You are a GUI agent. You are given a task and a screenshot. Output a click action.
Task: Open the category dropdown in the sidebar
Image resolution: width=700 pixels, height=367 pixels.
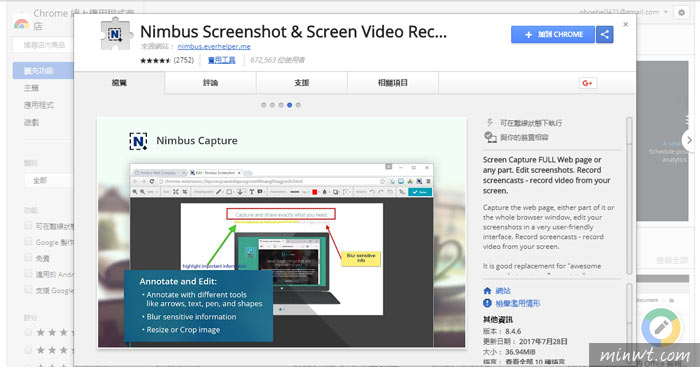pyautogui.click(x=48, y=180)
